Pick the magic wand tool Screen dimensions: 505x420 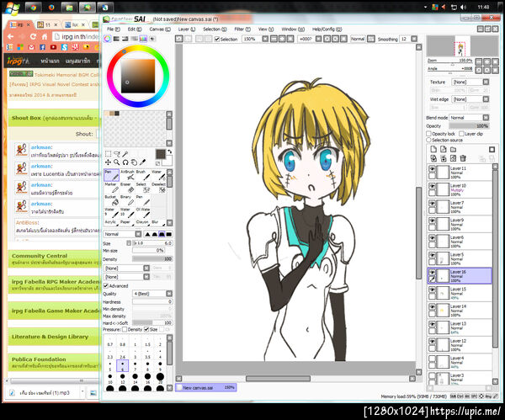(125, 154)
